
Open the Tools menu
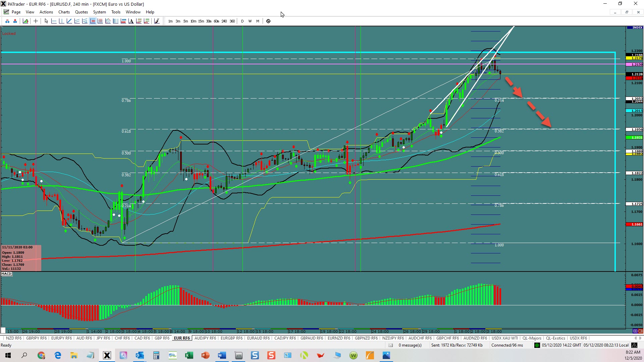(116, 12)
